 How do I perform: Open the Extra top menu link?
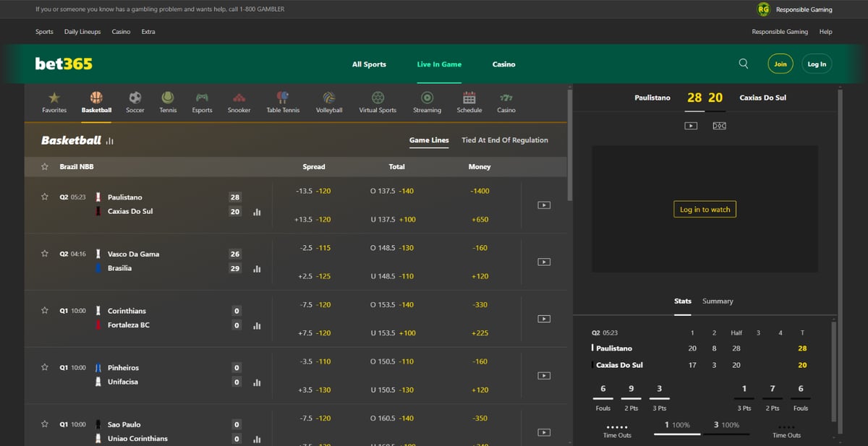click(x=148, y=32)
